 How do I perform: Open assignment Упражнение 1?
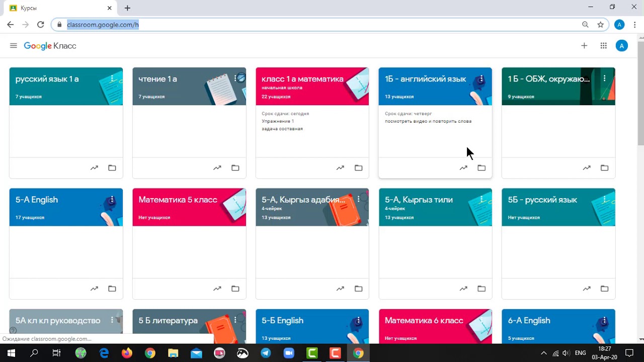[x=278, y=121]
